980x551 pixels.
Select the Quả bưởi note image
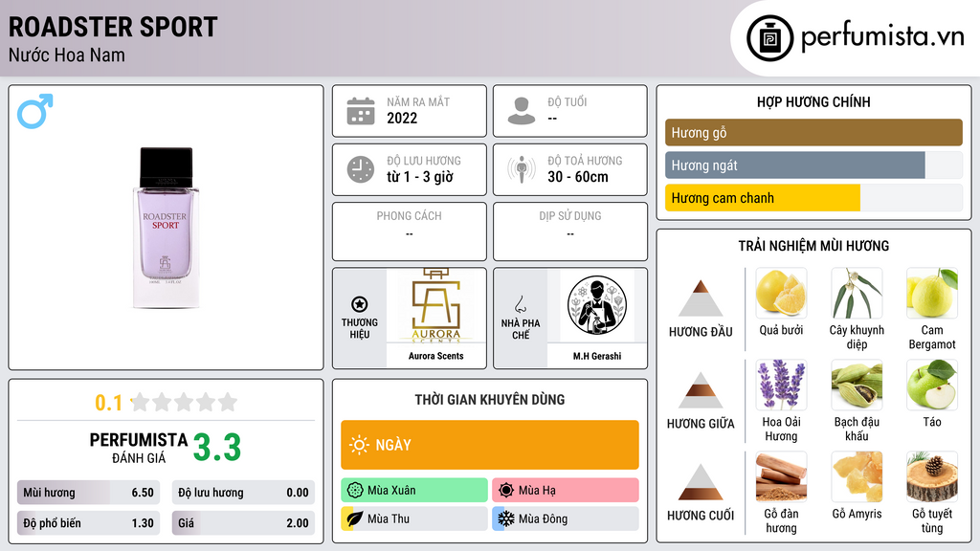point(781,293)
